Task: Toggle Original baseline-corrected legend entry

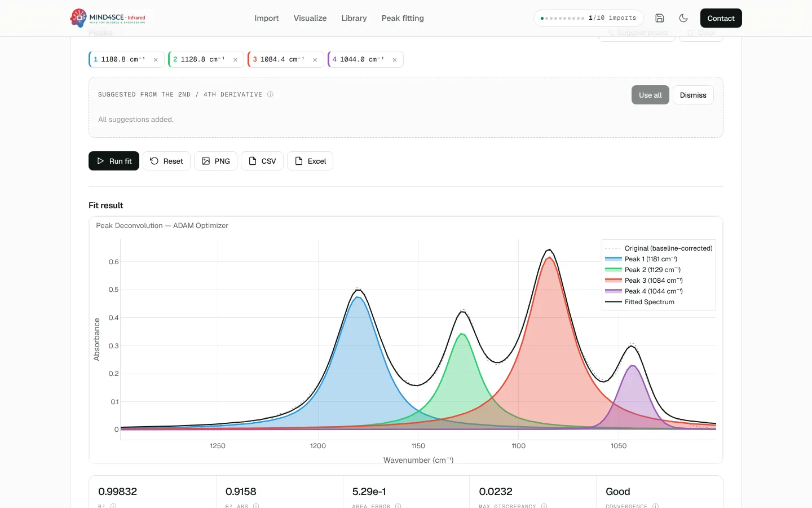Action: (659, 248)
